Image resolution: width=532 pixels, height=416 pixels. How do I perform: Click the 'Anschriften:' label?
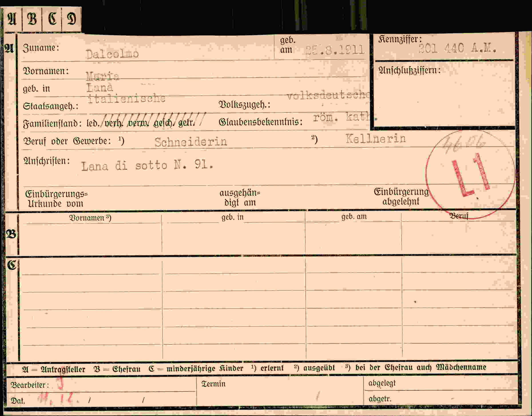47,161
